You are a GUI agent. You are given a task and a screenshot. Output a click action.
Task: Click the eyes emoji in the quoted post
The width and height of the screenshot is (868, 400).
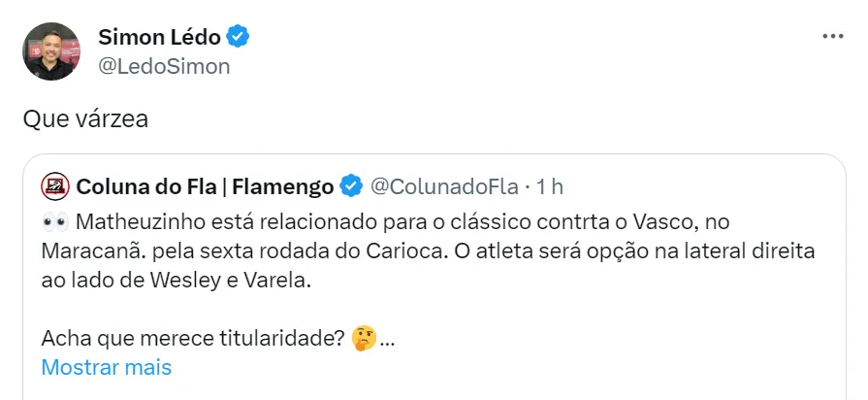click(x=54, y=220)
